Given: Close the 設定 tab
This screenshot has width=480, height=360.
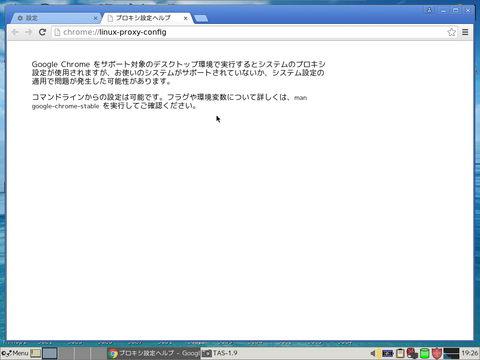Looking at the screenshot, I should tap(95, 18).
